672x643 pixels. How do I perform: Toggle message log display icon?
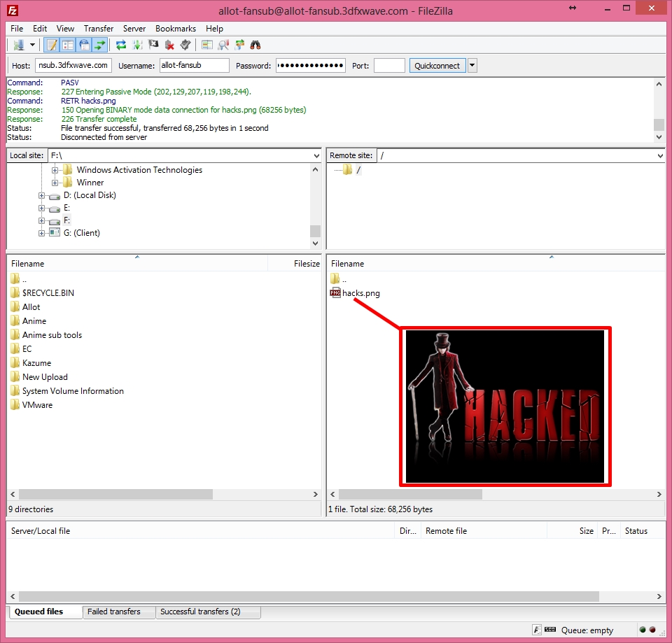pyautogui.click(x=52, y=45)
